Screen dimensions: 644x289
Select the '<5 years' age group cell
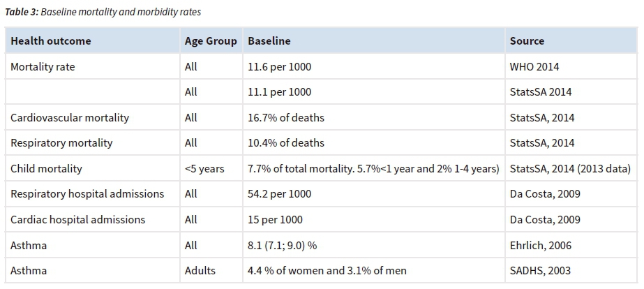pyautogui.click(x=204, y=168)
